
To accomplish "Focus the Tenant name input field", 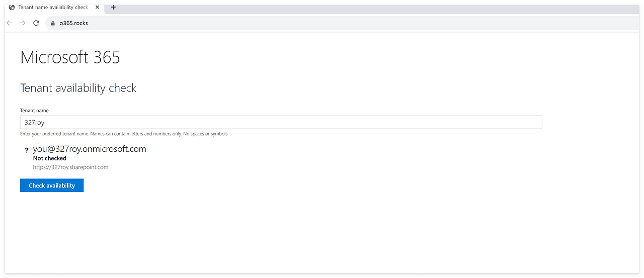I will (281, 122).
